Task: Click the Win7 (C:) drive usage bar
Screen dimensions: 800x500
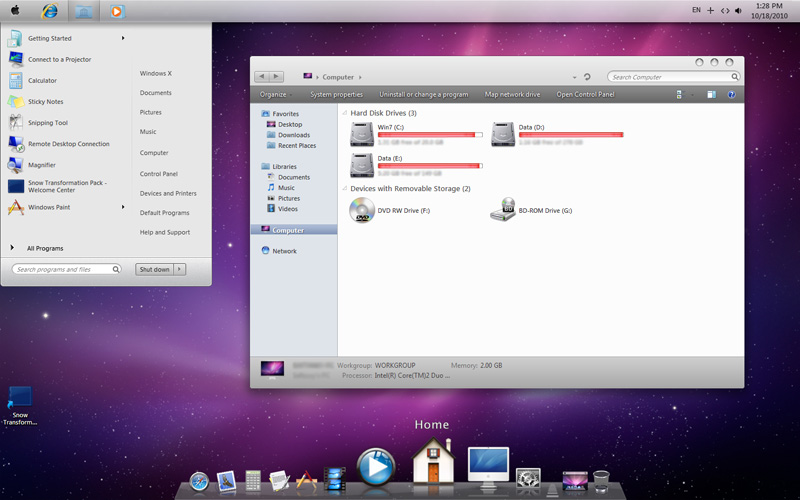Action: [430, 134]
